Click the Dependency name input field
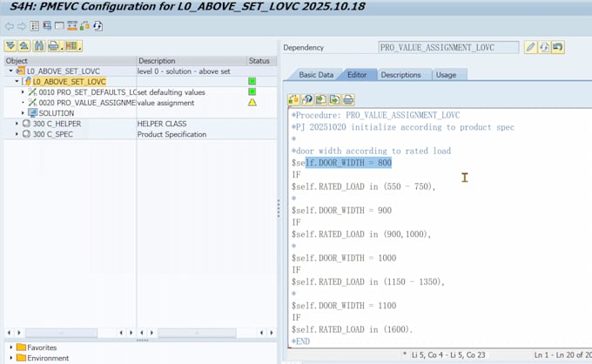 448,48
